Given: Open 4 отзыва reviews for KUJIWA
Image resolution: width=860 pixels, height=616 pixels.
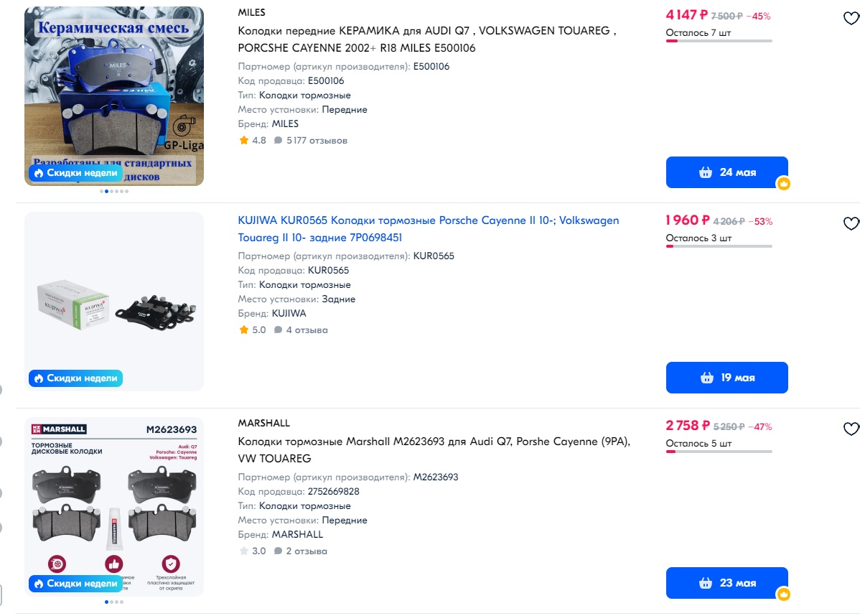Looking at the screenshot, I should click(301, 330).
